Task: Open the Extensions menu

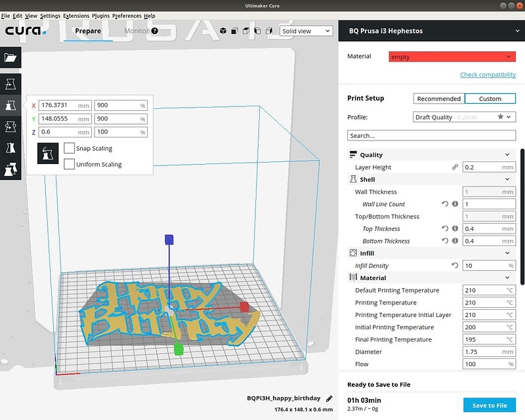Action: [76, 16]
